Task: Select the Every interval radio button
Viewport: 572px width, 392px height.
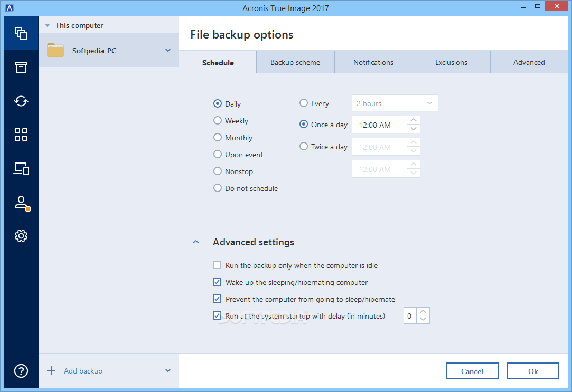Action: pos(304,103)
